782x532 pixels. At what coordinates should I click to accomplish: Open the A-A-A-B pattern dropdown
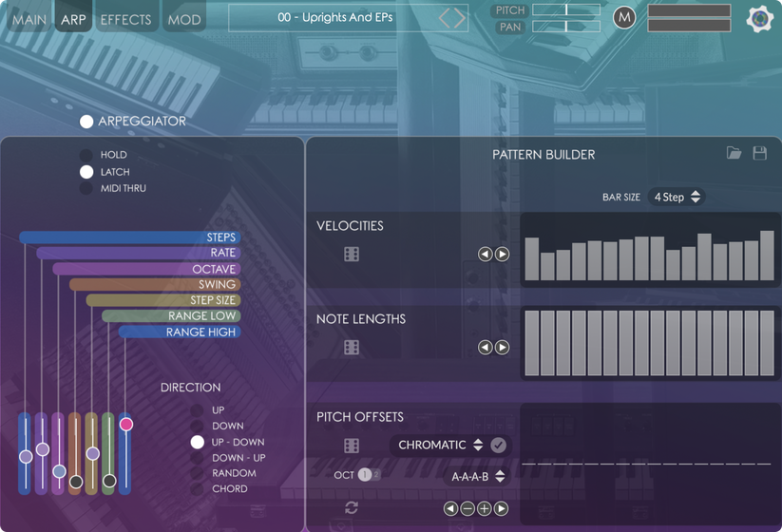pos(477,476)
